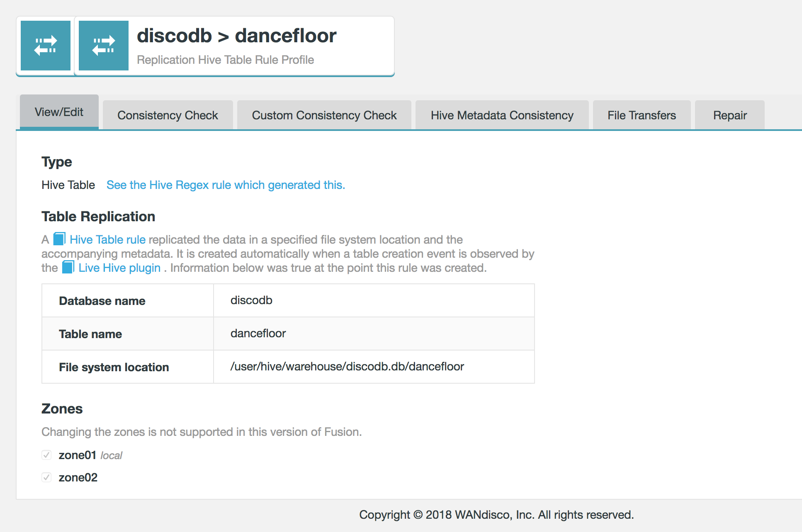The width and height of the screenshot is (802, 532).
Task: Toggle the zone02 checkbox
Action: 46,477
